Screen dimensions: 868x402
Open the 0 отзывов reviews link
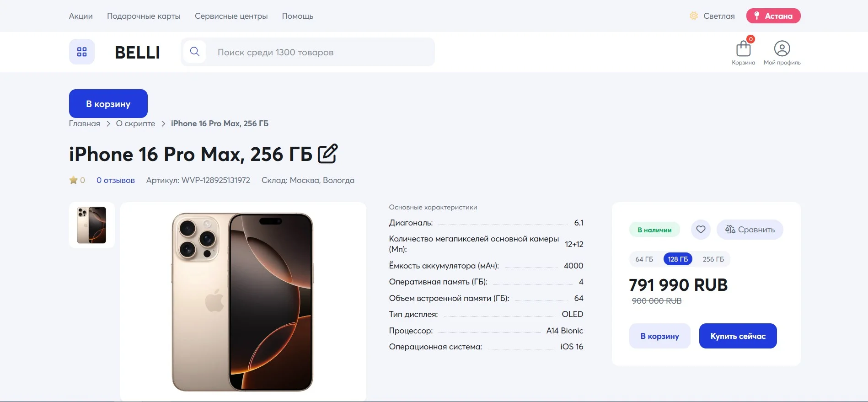pyautogui.click(x=116, y=180)
